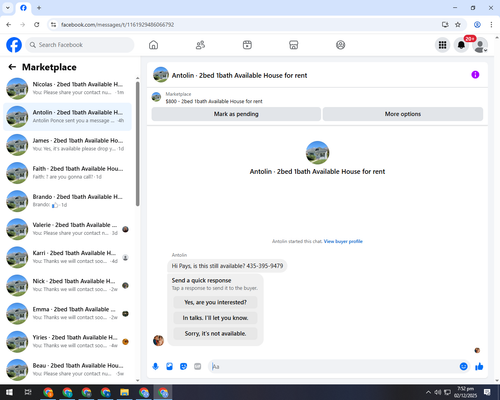
Task: Open the Brando conversation
Action: (67, 201)
